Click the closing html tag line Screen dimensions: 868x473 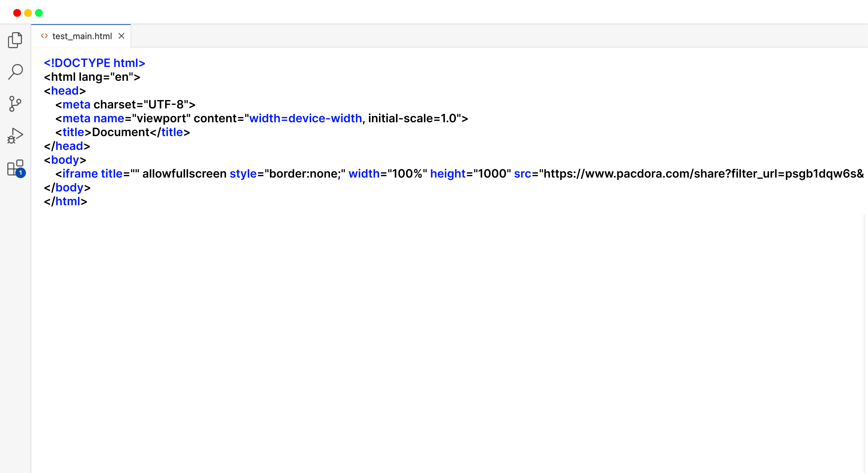[66, 201]
